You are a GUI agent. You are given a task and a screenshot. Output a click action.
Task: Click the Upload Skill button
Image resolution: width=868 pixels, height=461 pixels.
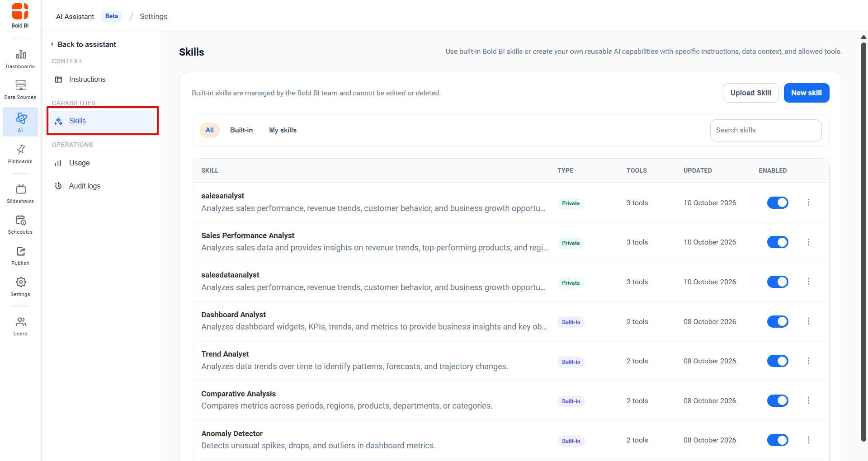(x=750, y=93)
